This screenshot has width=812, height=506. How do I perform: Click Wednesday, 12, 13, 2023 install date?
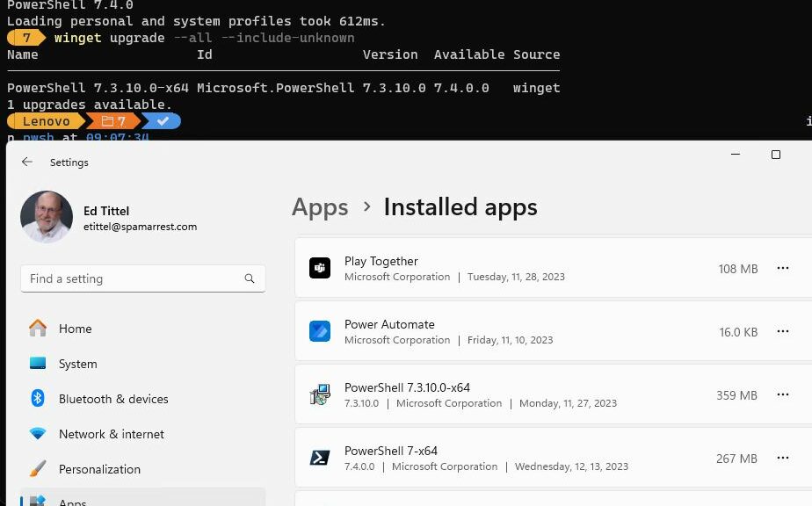[571, 466]
